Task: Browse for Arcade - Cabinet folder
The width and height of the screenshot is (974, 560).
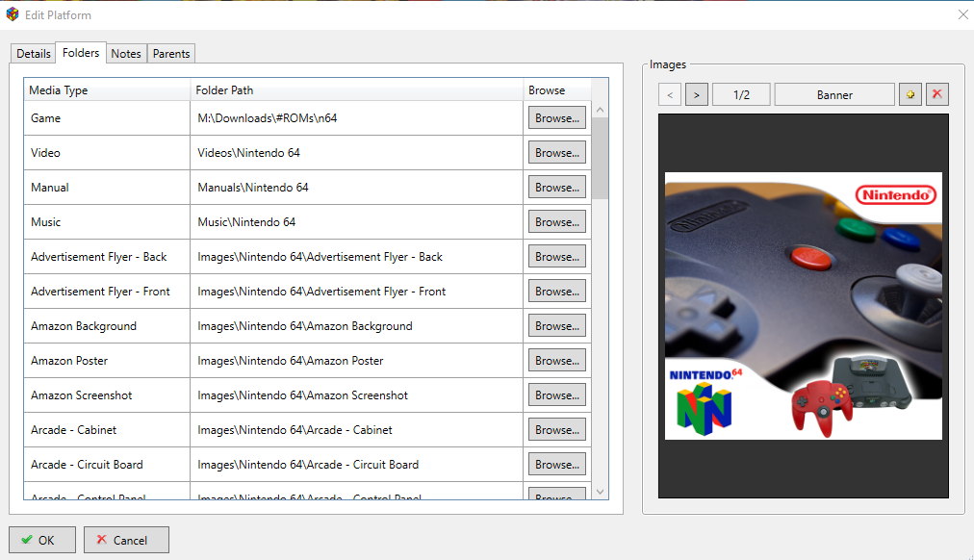Action: 557,430
